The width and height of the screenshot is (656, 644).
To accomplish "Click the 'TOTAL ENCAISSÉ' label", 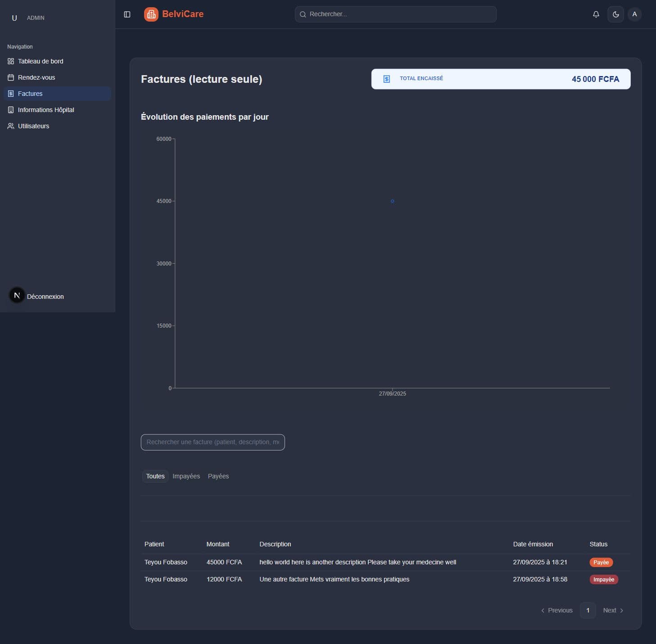I will [421, 78].
